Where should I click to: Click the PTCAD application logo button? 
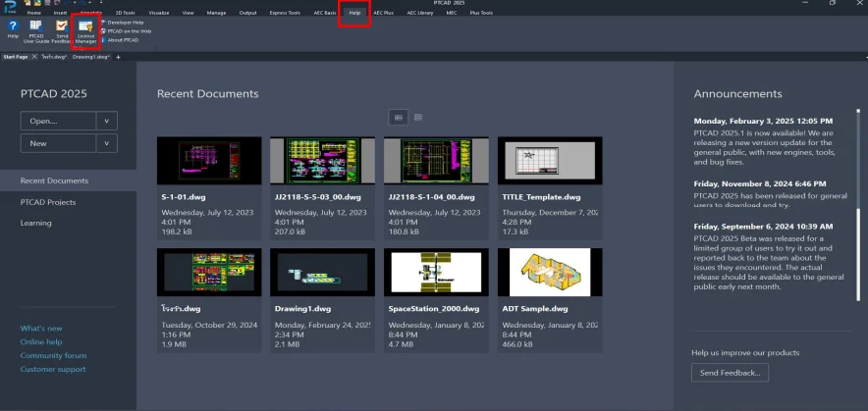click(10, 5)
